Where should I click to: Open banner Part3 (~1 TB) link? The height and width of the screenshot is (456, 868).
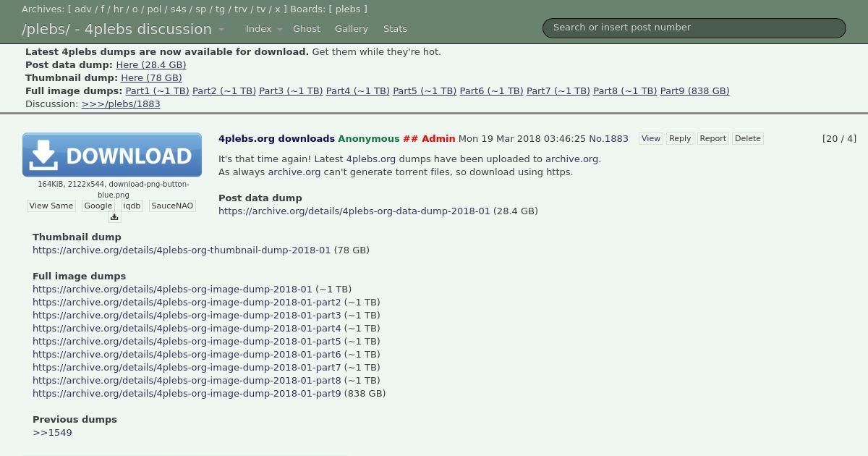click(x=291, y=91)
